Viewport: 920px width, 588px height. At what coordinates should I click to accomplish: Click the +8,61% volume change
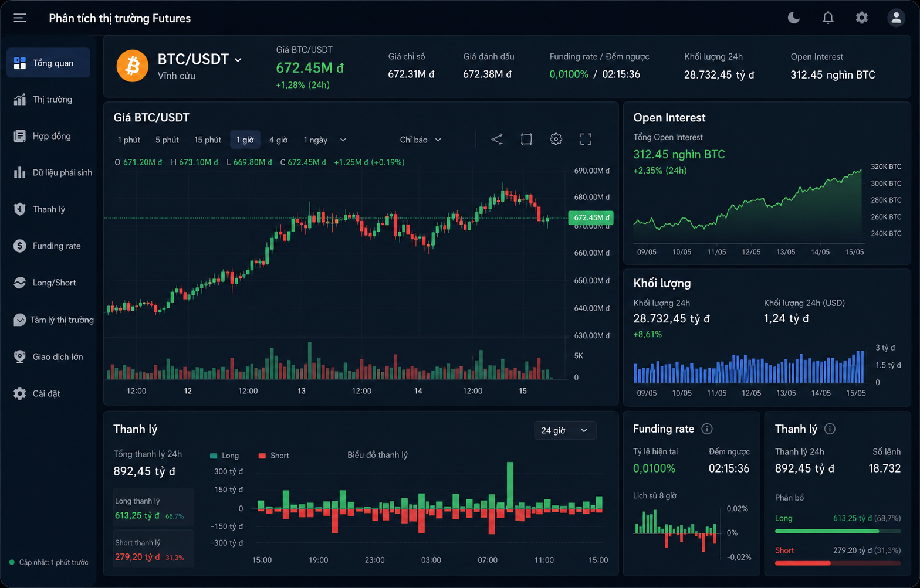(x=647, y=334)
